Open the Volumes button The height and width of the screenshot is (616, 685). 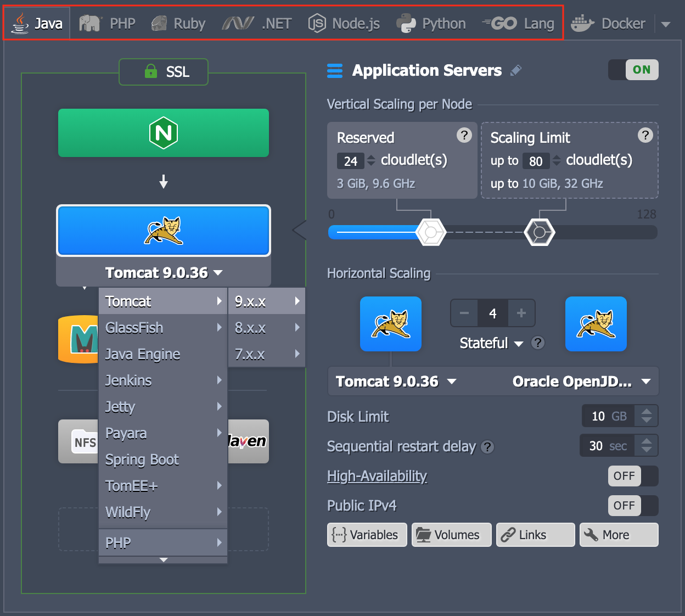451,535
